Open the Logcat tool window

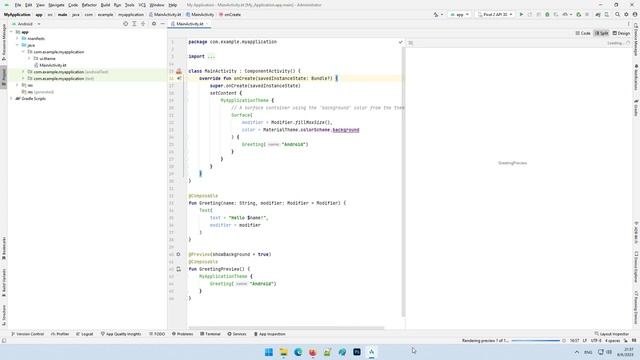[84, 334]
